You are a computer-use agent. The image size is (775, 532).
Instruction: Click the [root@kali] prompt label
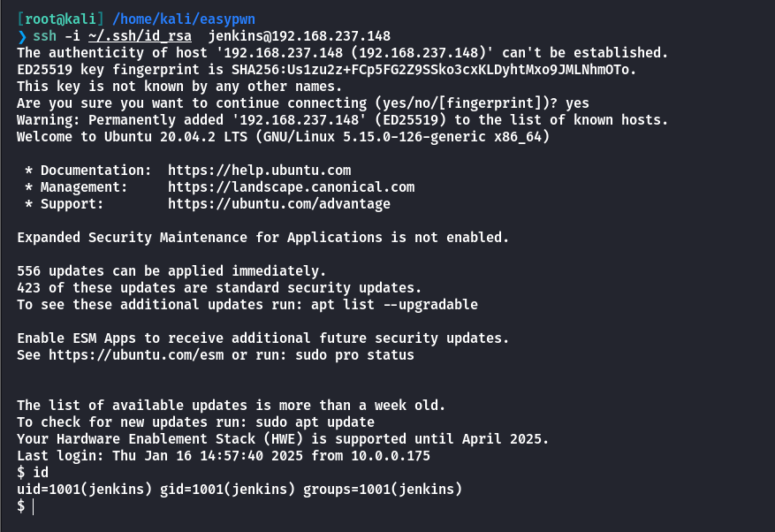click(60, 19)
